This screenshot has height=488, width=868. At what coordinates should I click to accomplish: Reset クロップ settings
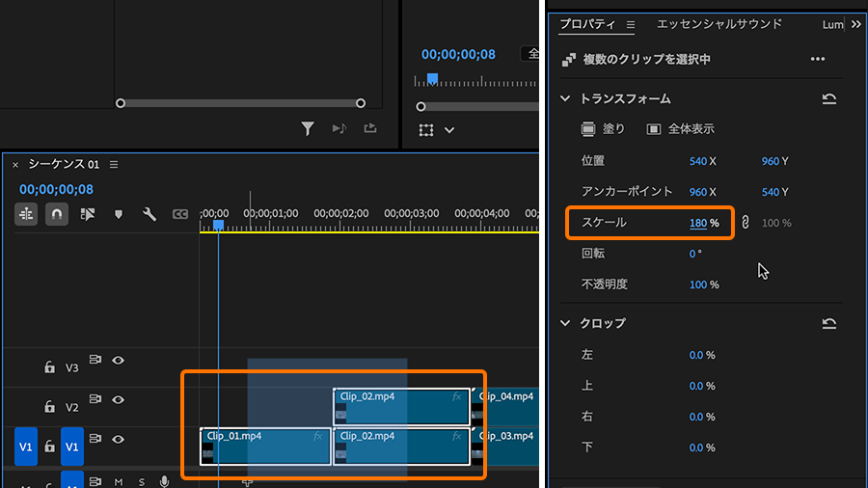pos(829,323)
